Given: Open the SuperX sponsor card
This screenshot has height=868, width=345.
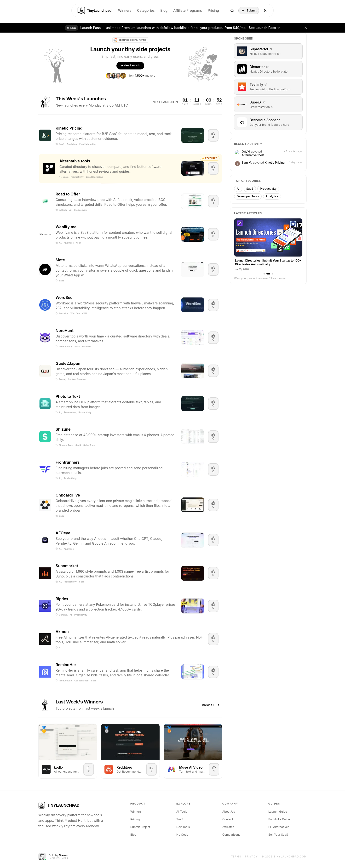Looking at the screenshot, I should (268, 104).
